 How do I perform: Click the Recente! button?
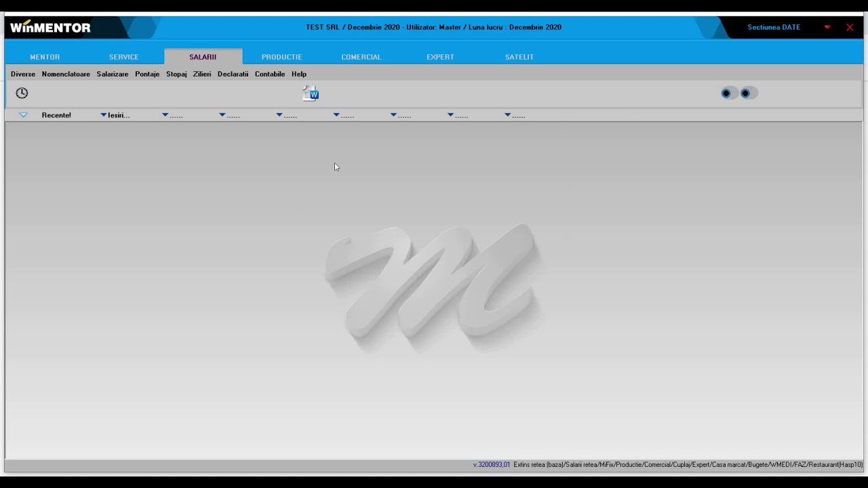tap(56, 115)
